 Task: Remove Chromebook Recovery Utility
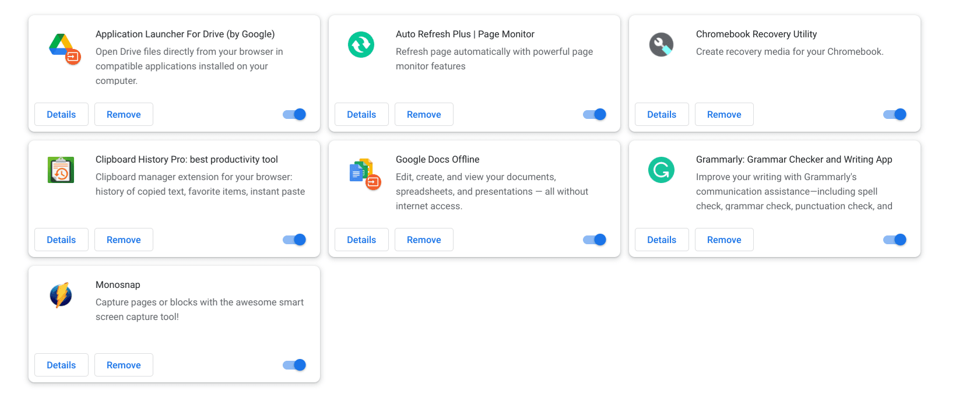point(724,114)
